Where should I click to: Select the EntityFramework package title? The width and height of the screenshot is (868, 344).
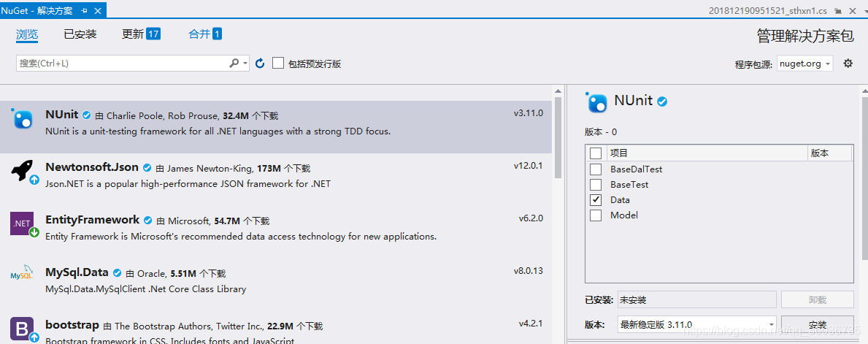[93, 220]
